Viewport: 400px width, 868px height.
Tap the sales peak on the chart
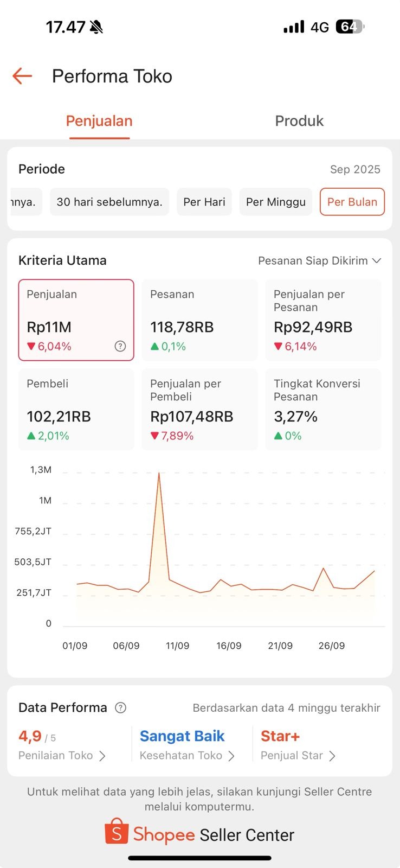(159, 474)
